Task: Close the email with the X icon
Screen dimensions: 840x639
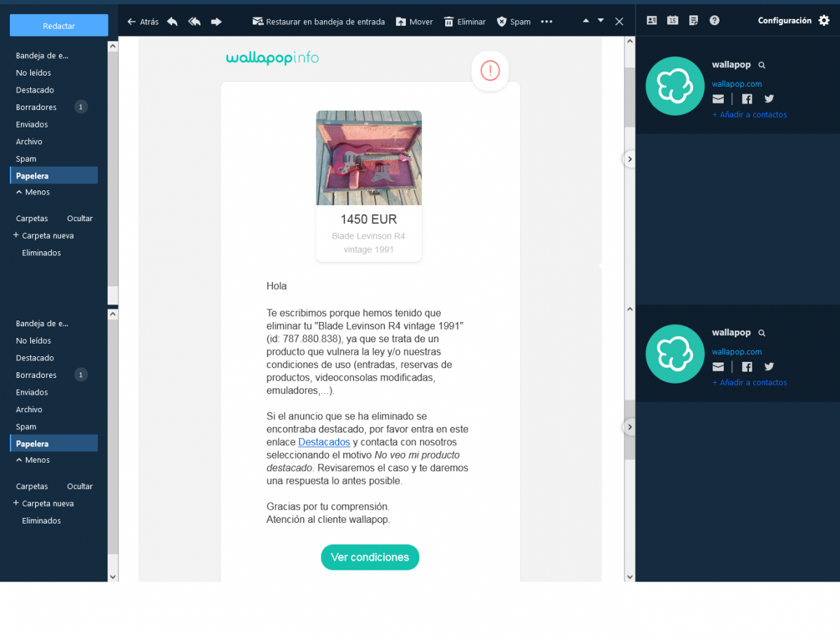Action: coord(619,22)
